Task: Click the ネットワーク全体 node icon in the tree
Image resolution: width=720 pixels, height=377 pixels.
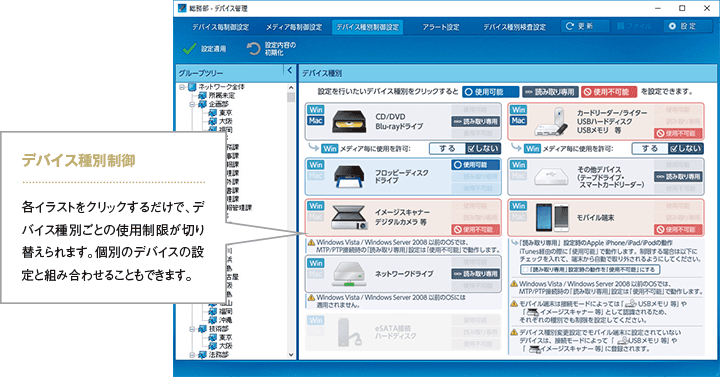Action: click(x=193, y=87)
